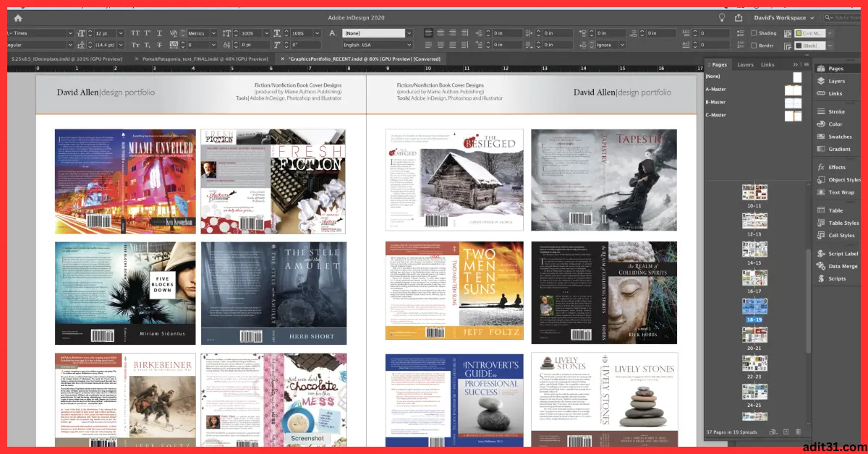This screenshot has width=868, height=454.
Task: Switch to Links tab in panel
Action: click(x=767, y=64)
